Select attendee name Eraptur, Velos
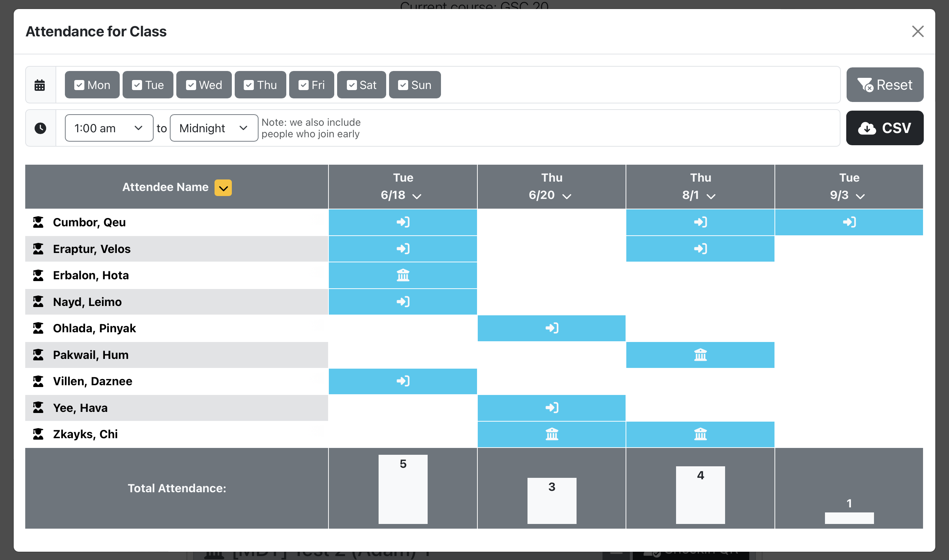Viewport: 949px width, 560px height. pos(91,249)
